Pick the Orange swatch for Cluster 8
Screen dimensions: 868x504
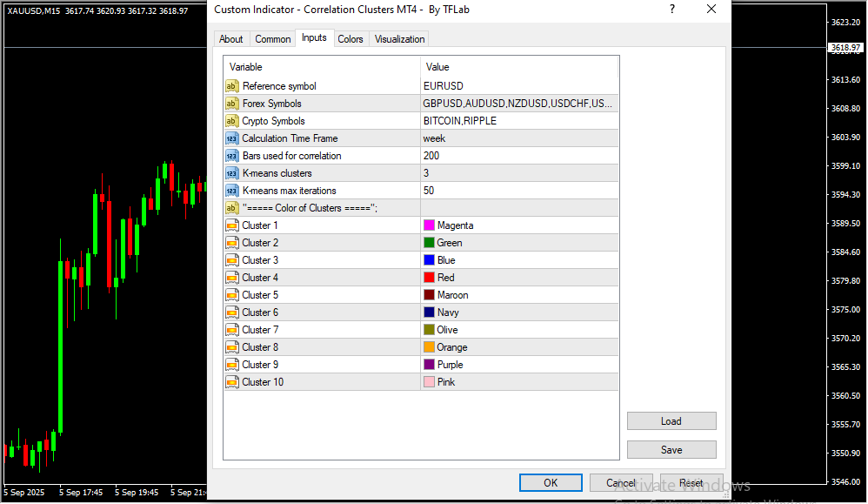coord(429,347)
